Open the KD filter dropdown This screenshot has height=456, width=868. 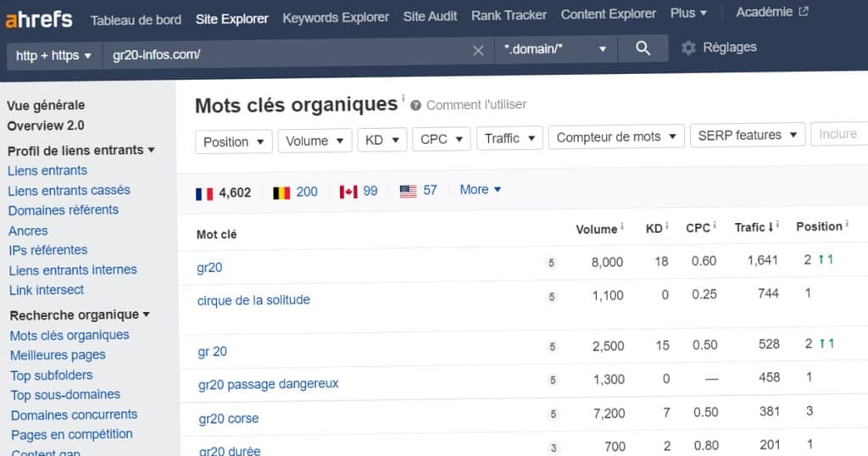click(x=382, y=140)
